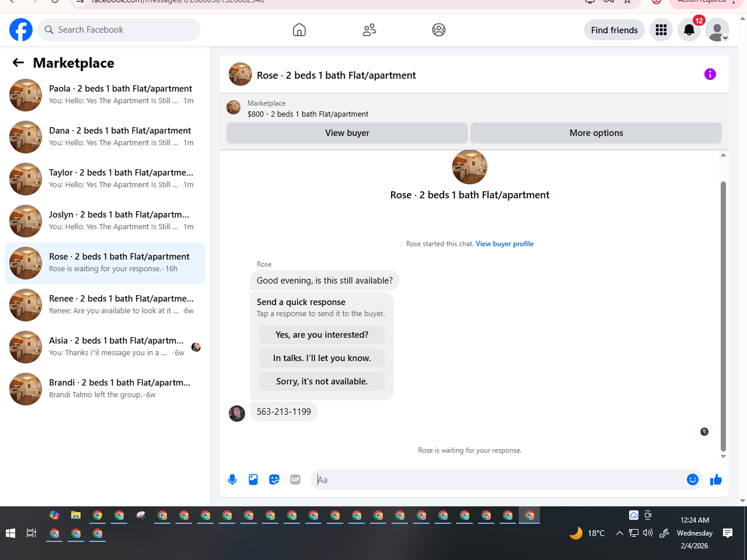View notifications via the bell icon
The image size is (747, 560).
[689, 30]
